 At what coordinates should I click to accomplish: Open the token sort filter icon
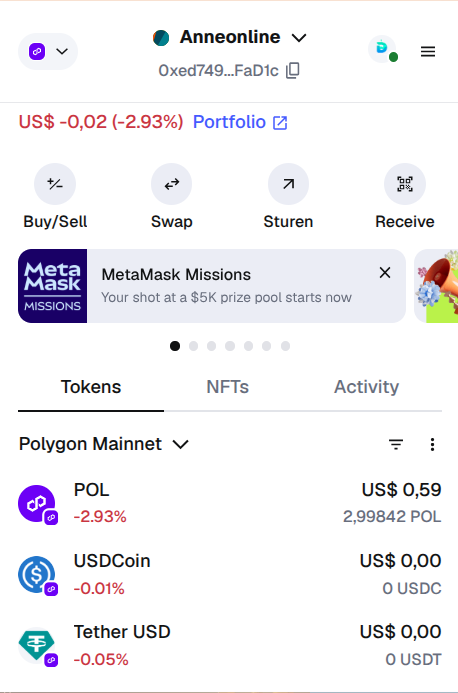point(396,444)
